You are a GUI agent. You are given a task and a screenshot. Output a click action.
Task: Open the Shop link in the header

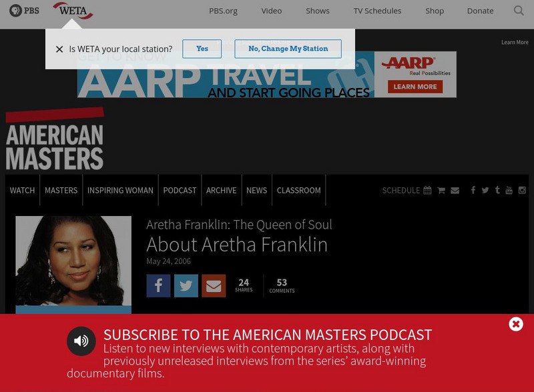(x=435, y=11)
